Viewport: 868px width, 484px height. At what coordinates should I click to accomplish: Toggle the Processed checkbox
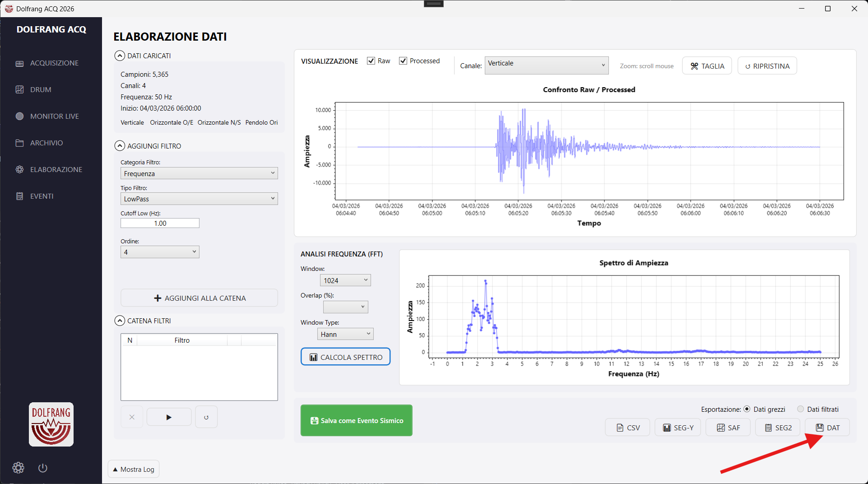(x=403, y=61)
